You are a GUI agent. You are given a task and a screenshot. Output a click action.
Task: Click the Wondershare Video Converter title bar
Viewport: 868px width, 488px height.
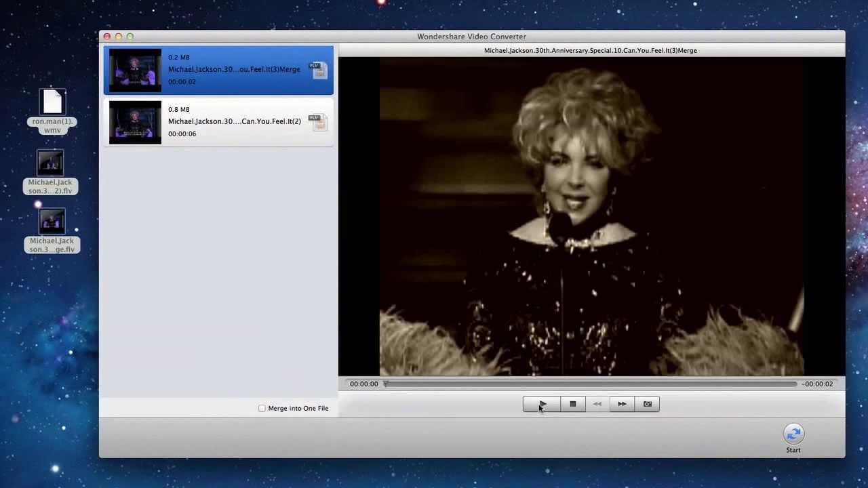point(472,37)
